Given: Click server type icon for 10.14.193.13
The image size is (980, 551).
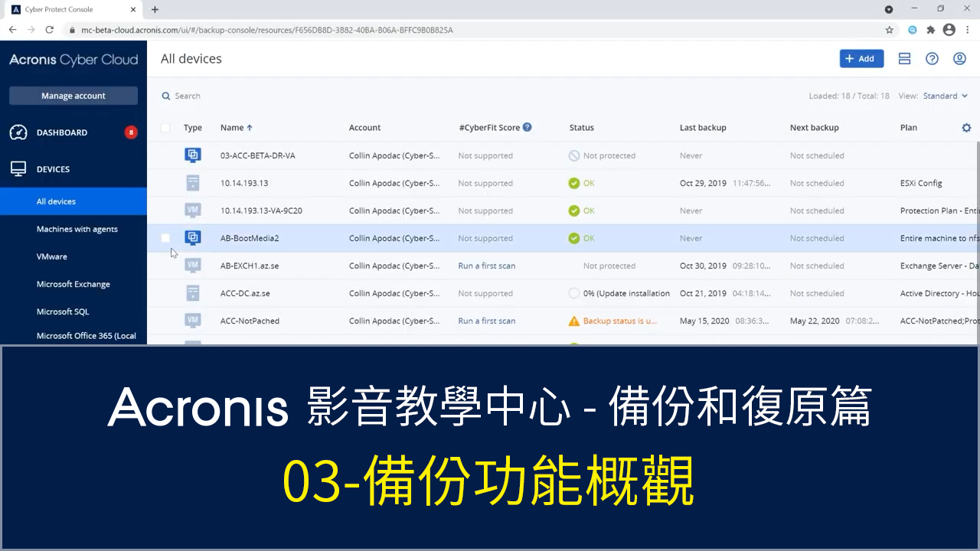Looking at the screenshot, I should (x=193, y=183).
